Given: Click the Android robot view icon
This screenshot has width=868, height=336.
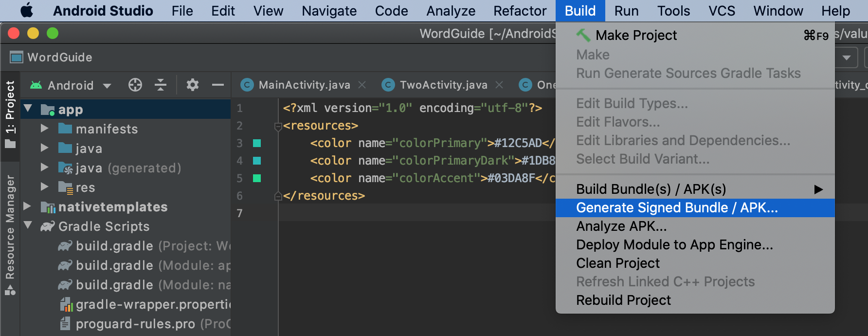Looking at the screenshot, I should point(36,85).
